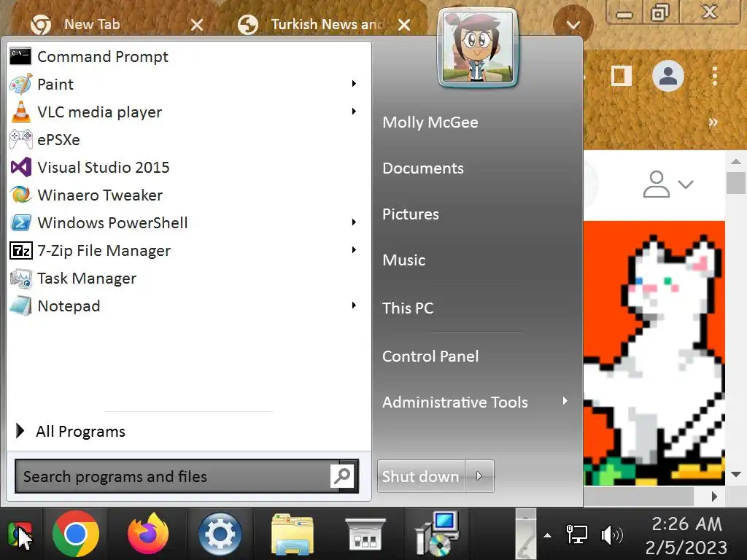Expand 7-Zip File Manager jump list arrow

[354, 249]
